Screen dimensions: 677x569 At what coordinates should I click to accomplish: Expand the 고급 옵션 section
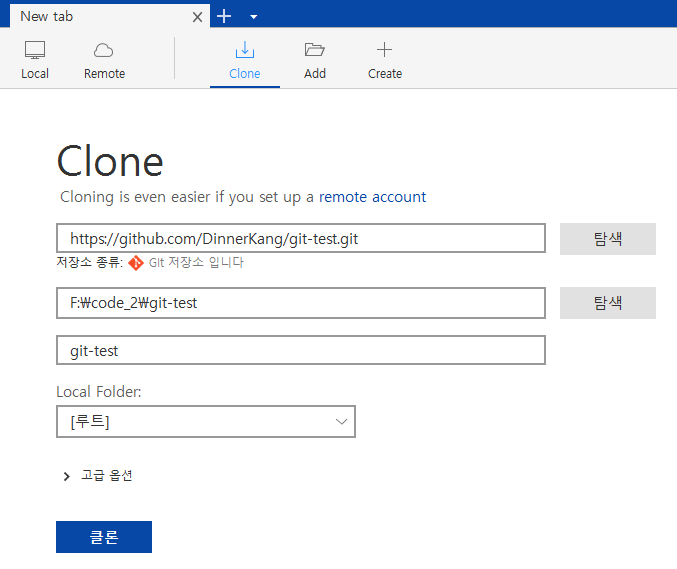pos(98,476)
